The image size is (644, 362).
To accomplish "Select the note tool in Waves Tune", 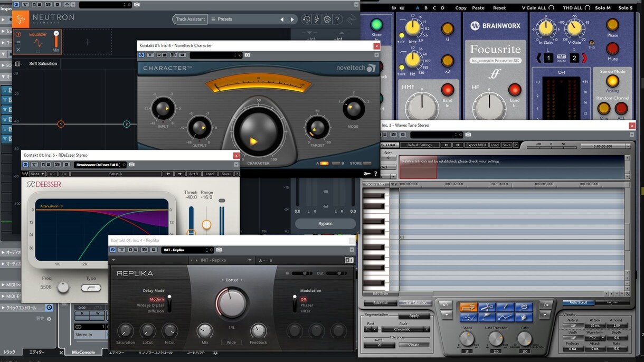I will [468, 307].
